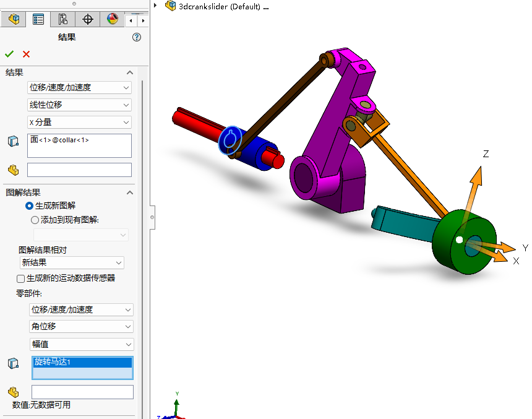The height and width of the screenshot is (419, 532).
Task: Expand the 3dcrankslider flyout tree arrow
Action: coord(155,6)
